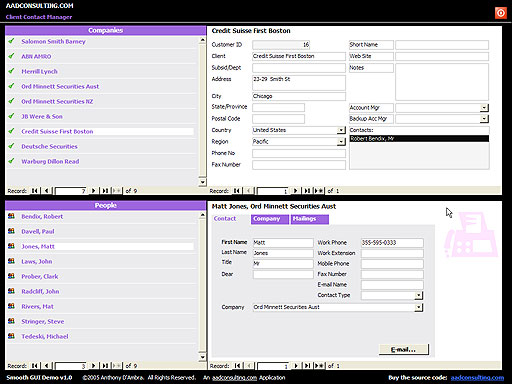This screenshot has height=384, width=512.
Task: Open the Country dropdown
Action: pyautogui.click(x=341, y=130)
